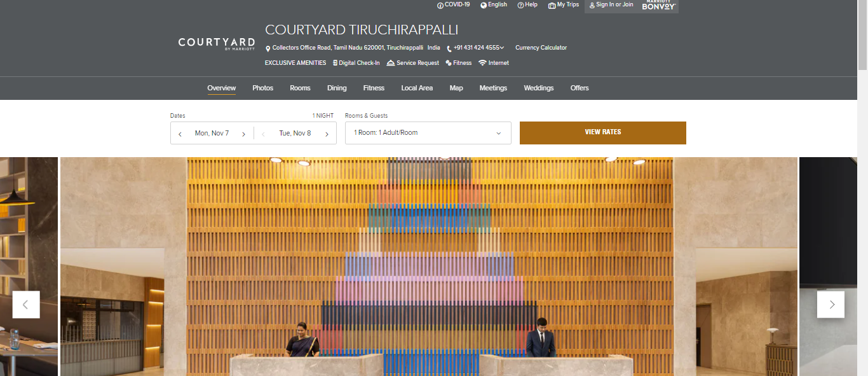Click the Courtyard by Marriott logo
Viewport: 868px width, 376px height.
[x=216, y=43]
